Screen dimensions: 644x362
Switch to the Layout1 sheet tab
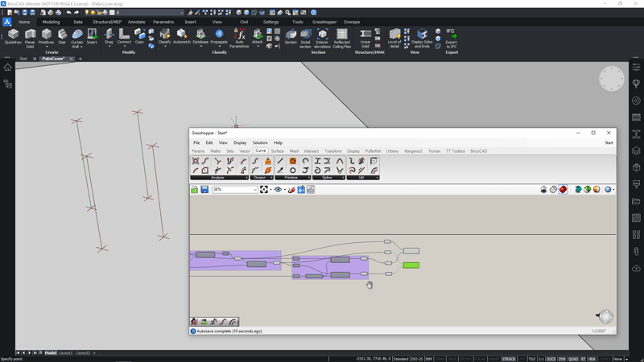(x=65, y=353)
